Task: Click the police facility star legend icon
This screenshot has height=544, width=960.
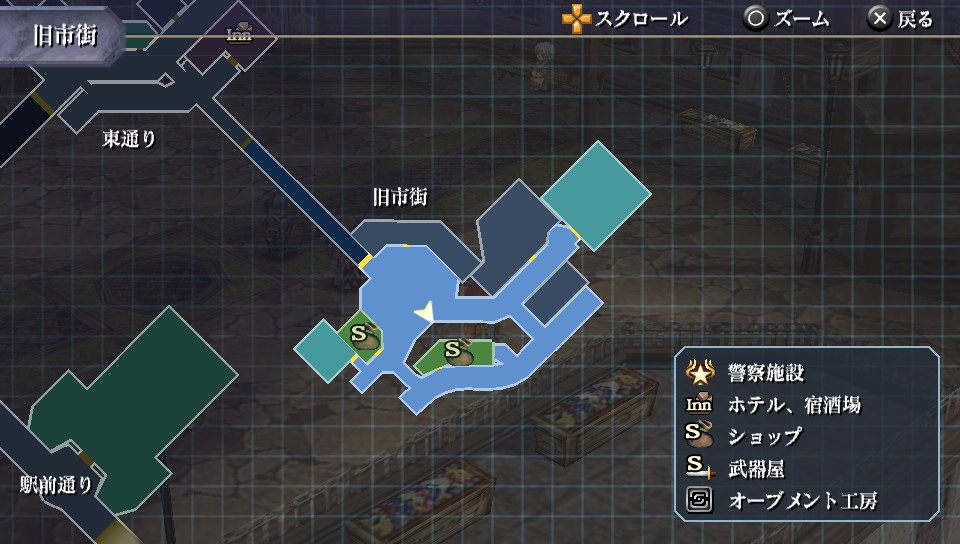Action: pos(700,371)
